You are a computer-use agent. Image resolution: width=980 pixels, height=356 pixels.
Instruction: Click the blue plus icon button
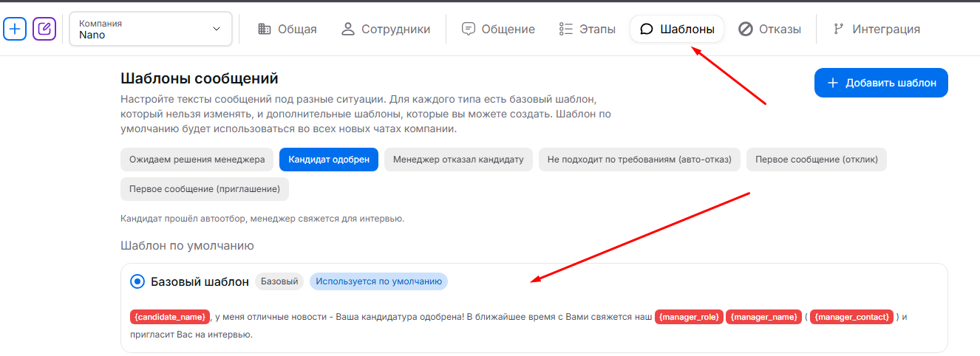click(16, 29)
